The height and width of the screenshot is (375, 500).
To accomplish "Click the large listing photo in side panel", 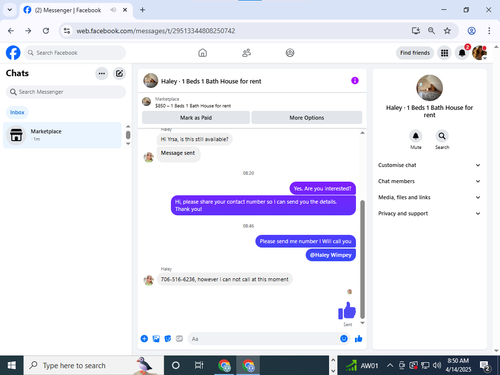I will (429, 88).
